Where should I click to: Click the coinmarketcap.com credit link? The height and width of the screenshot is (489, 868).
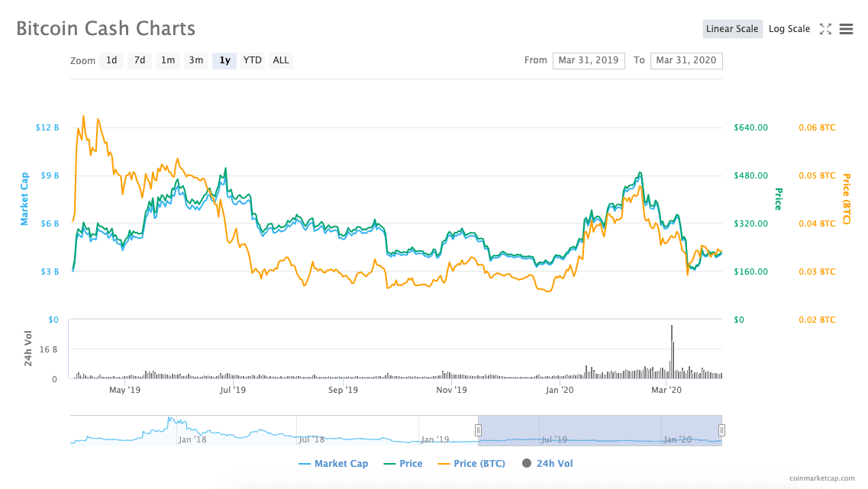(x=821, y=478)
